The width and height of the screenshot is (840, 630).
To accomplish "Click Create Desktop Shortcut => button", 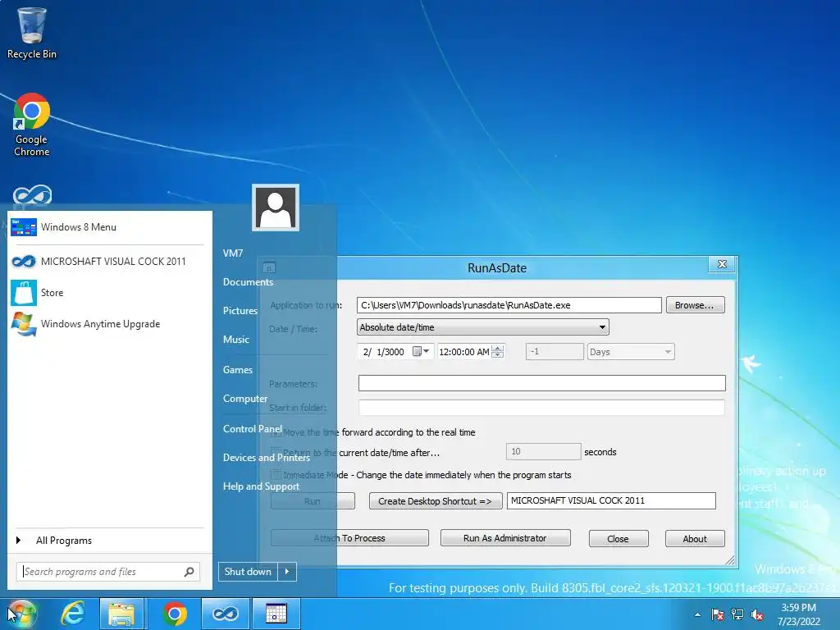I will [435, 501].
